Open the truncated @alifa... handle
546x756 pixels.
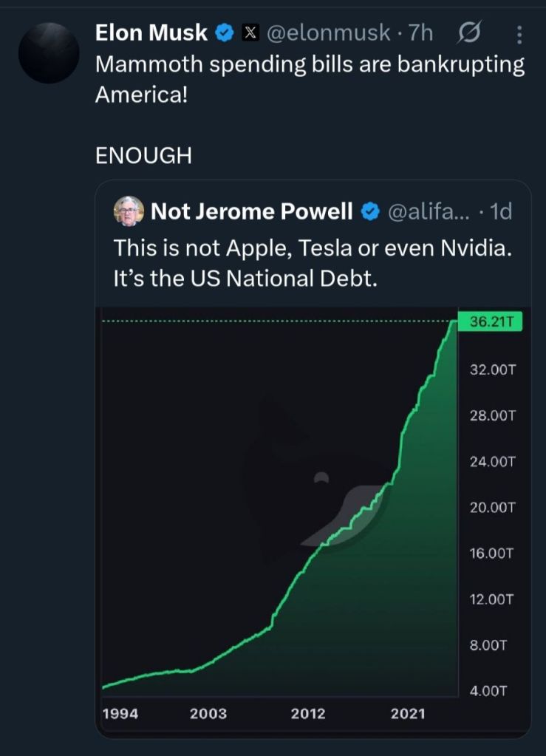(426, 213)
